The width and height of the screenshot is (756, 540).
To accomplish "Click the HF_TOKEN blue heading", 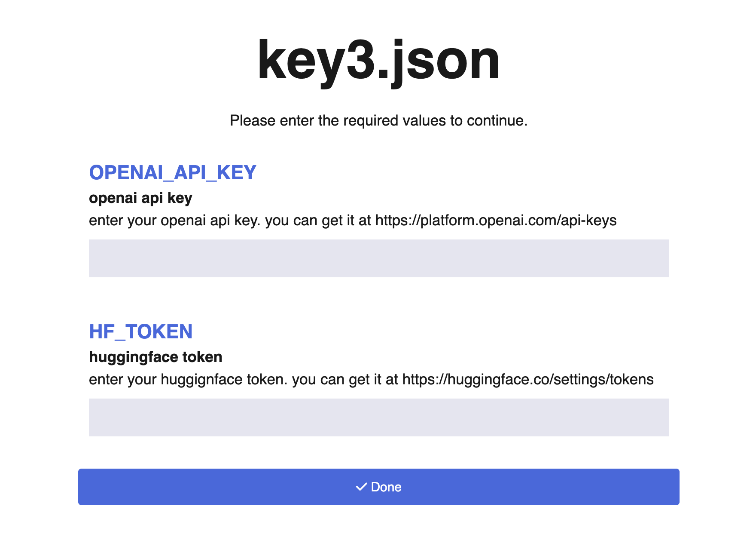I will (x=140, y=332).
